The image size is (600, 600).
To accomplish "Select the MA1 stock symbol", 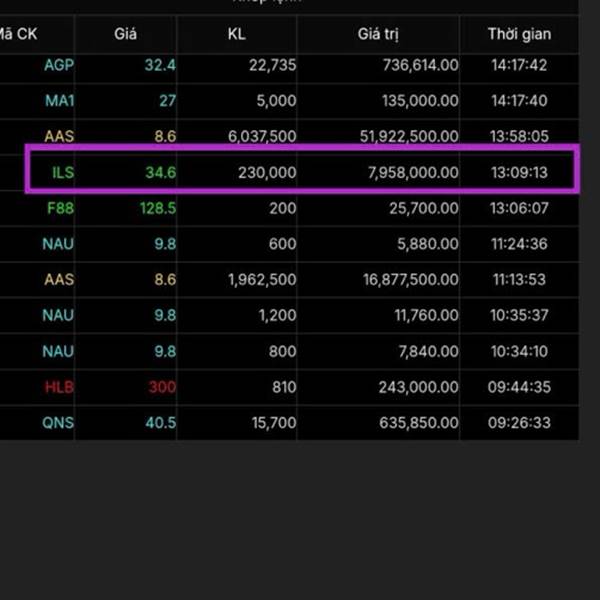I will (59, 101).
